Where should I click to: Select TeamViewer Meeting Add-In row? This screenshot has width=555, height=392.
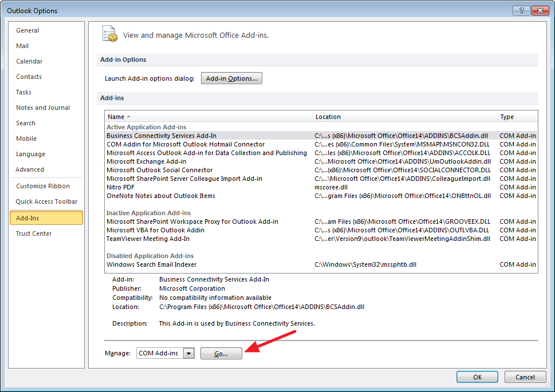tap(321, 239)
